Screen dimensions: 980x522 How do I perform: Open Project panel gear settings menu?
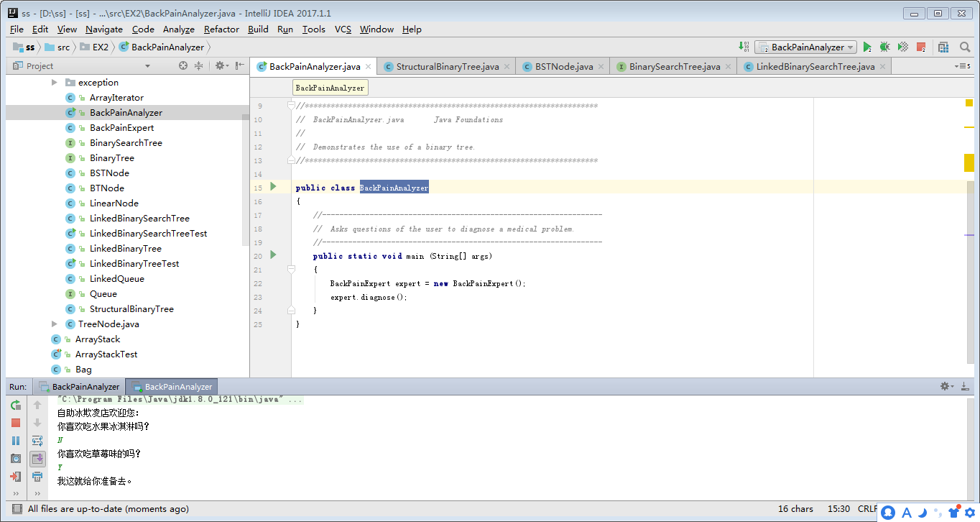[x=222, y=65]
